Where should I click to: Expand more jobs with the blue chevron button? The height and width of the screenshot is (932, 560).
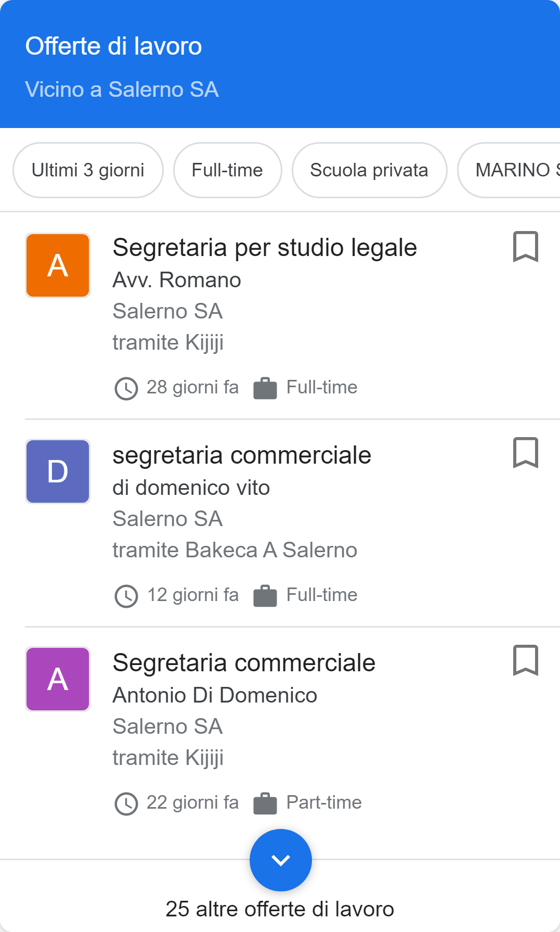click(280, 860)
